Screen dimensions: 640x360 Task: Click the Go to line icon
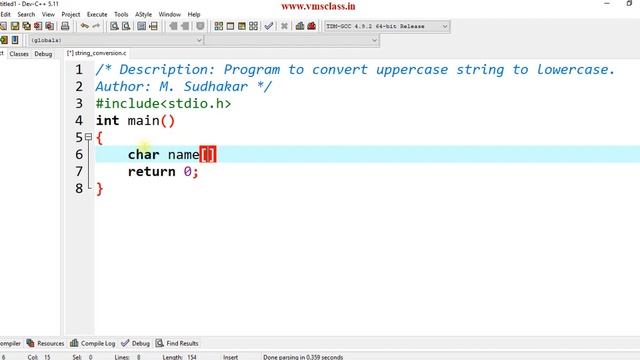coord(153,26)
